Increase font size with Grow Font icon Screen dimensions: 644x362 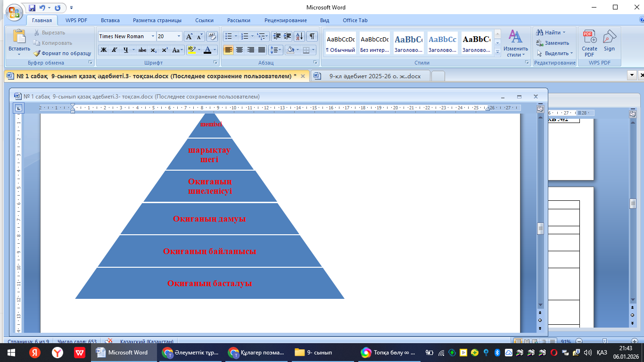pyautogui.click(x=189, y=36)
